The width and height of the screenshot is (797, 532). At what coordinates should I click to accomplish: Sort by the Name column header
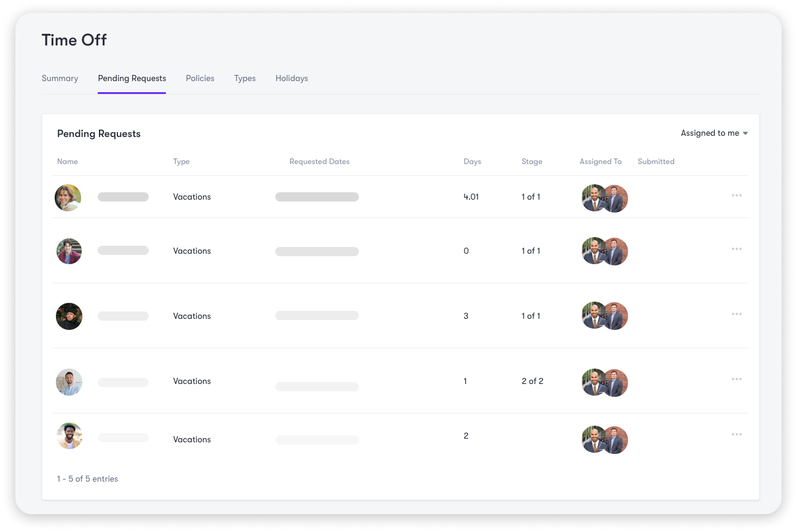point(67,162)
